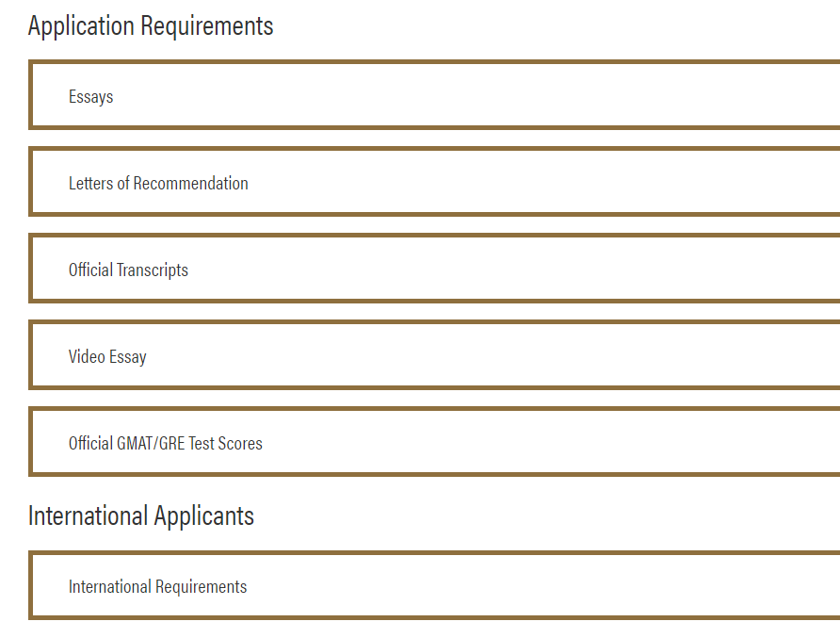Click the International Applicants heading
This screenshot has height=638, width=840.
pos(141,515)
